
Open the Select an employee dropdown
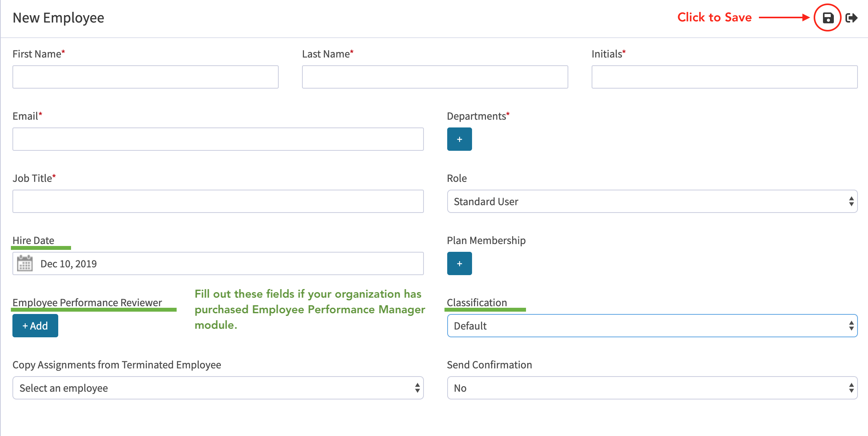pyautogui.click(x=217, y=388)
